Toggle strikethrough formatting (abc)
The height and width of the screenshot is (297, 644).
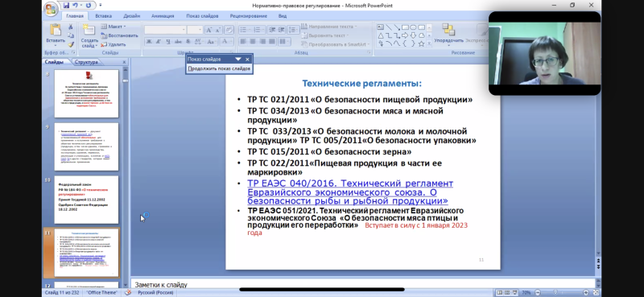tap(177, 42)
